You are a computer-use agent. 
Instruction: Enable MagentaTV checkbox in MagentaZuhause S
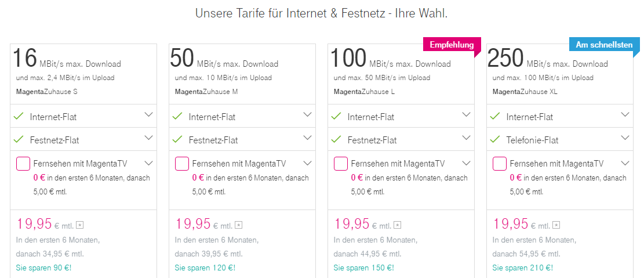(x=23, y=163)
